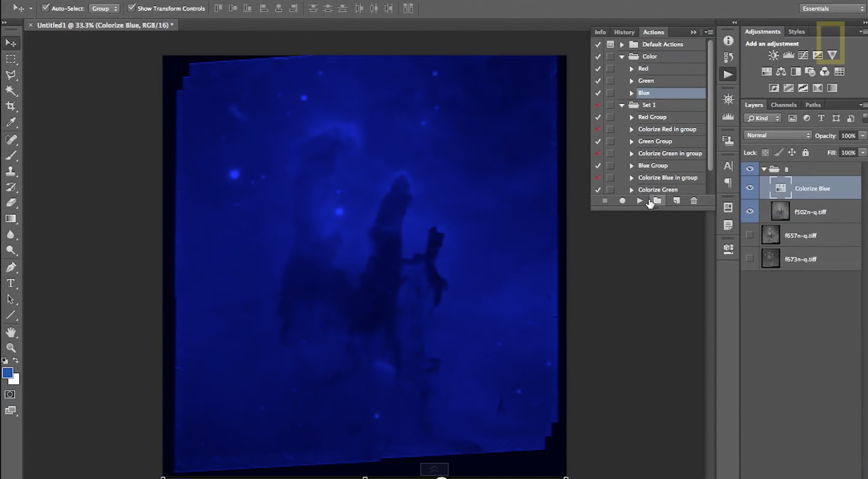This screenshot has height=479, width=868.
Task: Add Curves adjustment
Action: (x=803, y=55)
